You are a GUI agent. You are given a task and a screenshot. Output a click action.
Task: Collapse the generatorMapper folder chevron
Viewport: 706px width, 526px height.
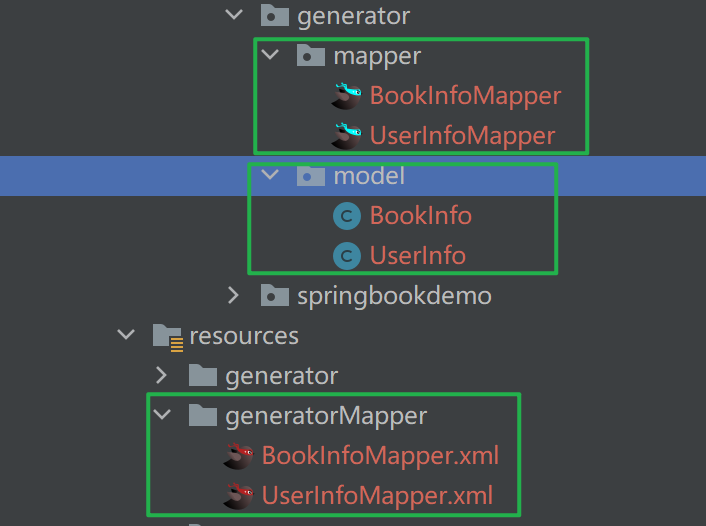[162, 414]
